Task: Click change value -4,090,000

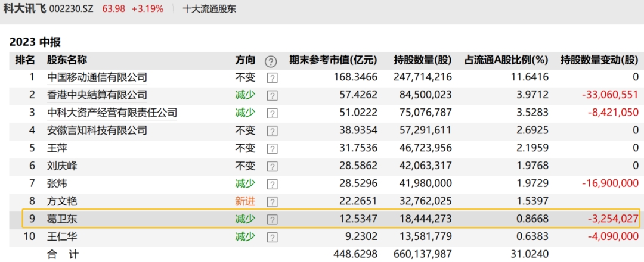Action: click(613, 236)
